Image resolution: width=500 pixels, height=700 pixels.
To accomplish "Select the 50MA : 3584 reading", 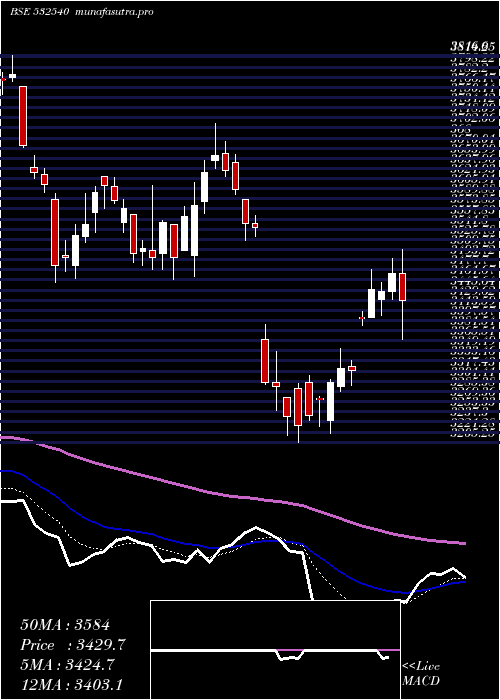I will tap(65, 625).
